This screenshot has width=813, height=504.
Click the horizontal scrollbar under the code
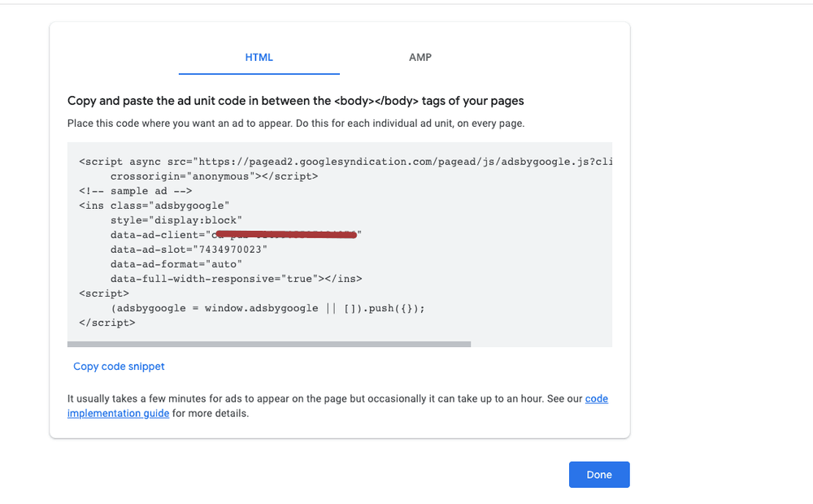coord(268,344)
